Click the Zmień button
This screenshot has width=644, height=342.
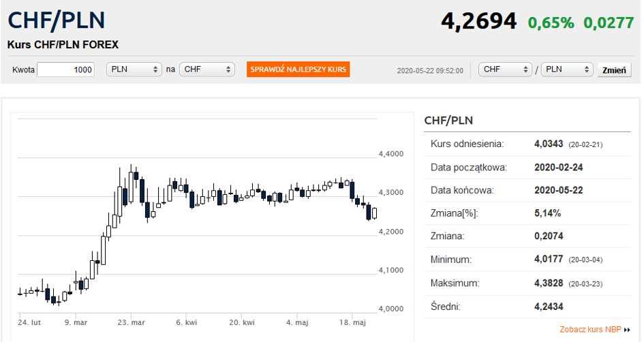614,70
